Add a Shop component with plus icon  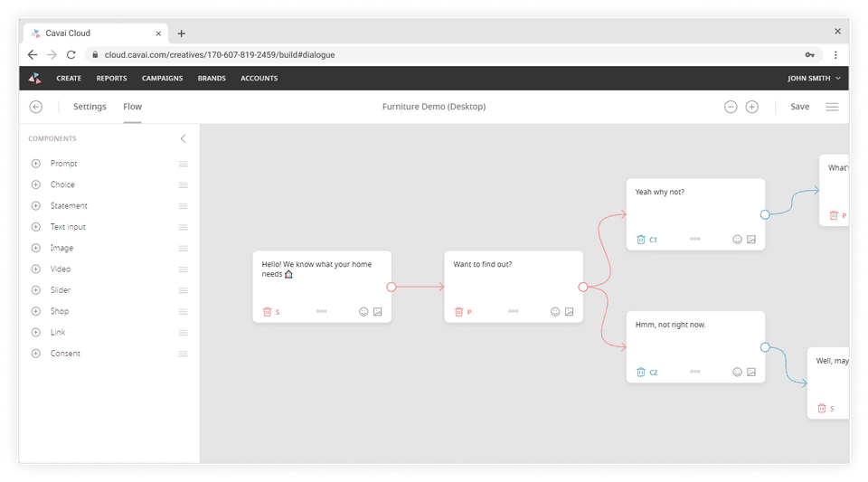(36, 311)
